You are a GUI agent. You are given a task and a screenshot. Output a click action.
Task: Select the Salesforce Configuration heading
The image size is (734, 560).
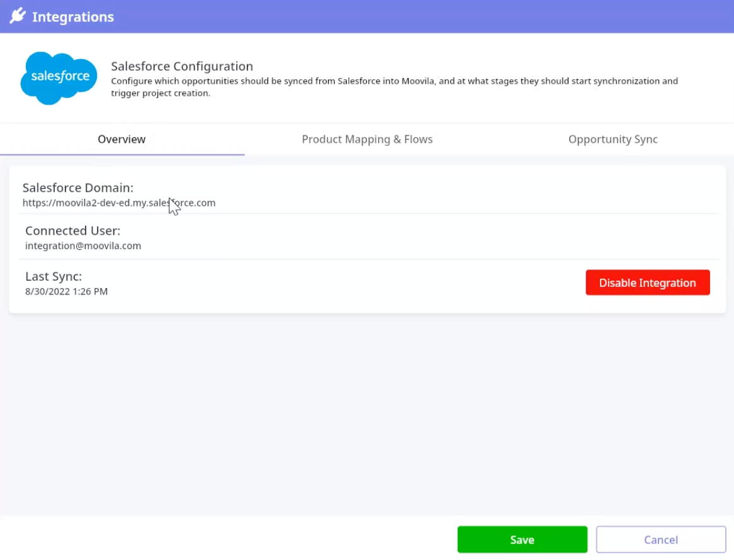[x=182, y=66]
